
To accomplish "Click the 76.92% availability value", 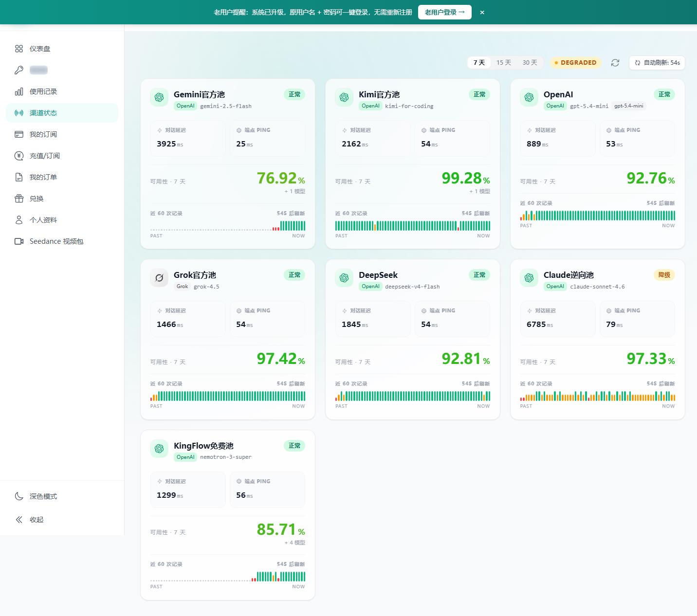I will click(x=281, y=178).
